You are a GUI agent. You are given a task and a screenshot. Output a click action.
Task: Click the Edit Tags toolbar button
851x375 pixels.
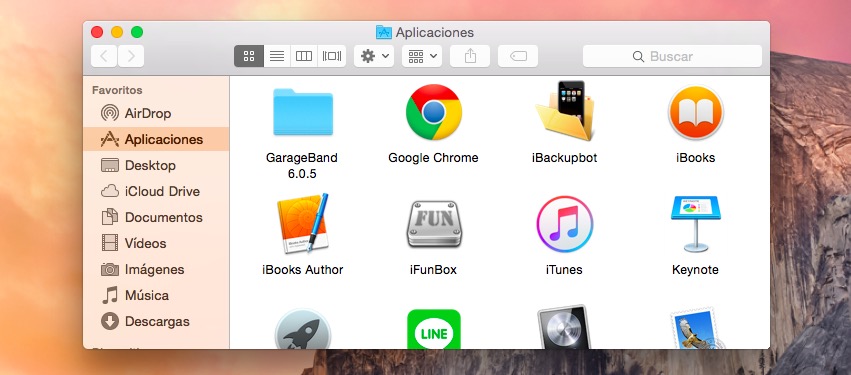click(518, 56)
